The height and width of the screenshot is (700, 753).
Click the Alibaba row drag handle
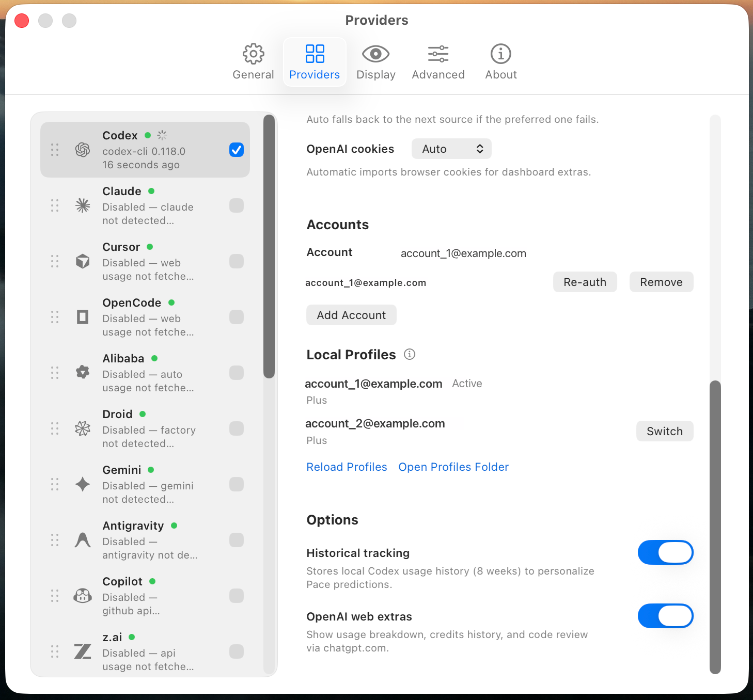(55, 373)
